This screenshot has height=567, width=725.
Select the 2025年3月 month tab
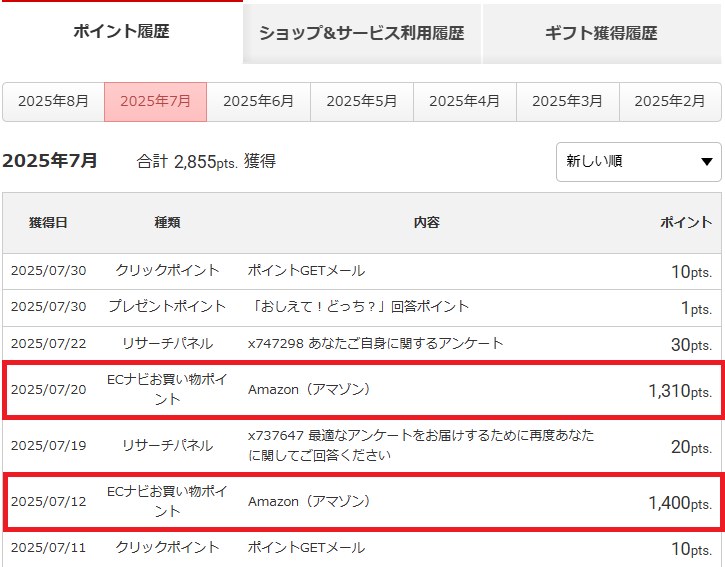(x=567, y=101)
